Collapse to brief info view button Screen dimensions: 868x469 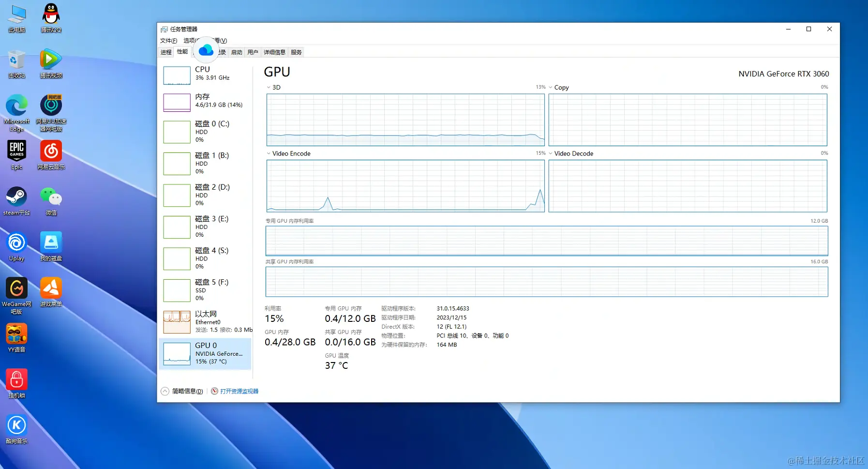(182, 391)
